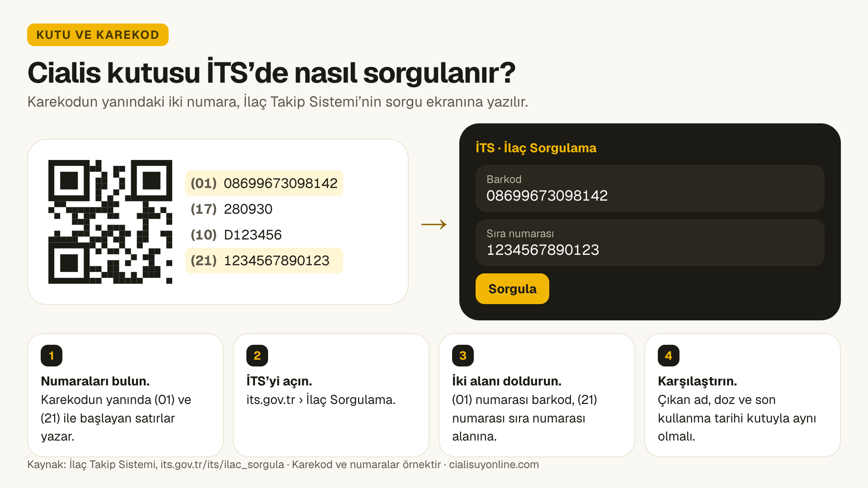
Task: Click the Barkod input field
Action: click(650, 188)
